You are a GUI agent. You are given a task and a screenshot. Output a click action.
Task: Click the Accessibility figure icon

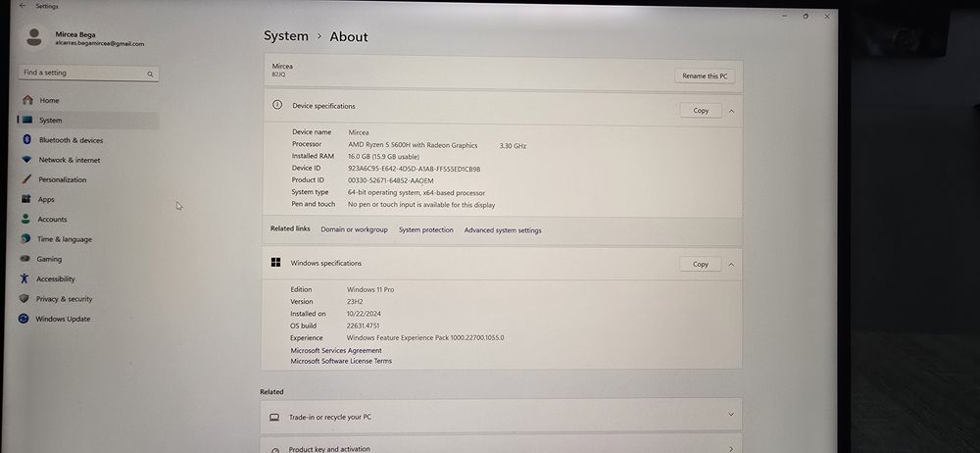coord(24,278)
